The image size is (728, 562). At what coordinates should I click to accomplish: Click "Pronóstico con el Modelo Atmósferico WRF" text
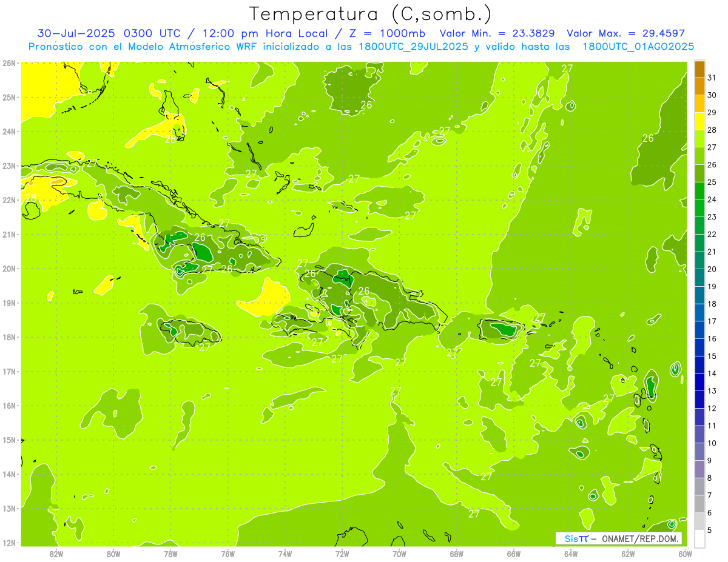pyautogui.click(x=143, y=47)
